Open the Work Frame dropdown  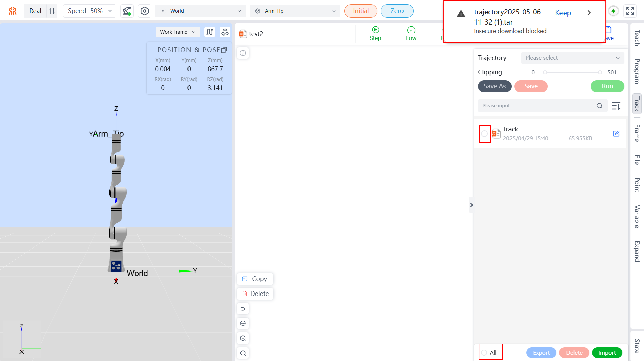177,32
